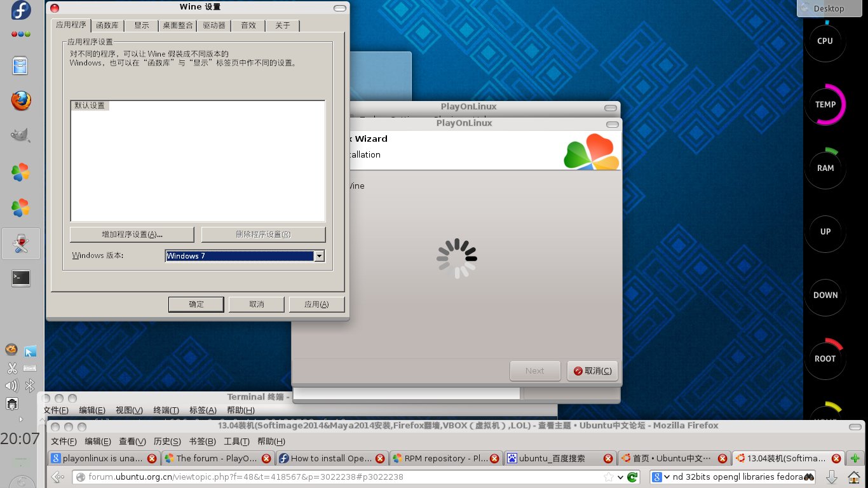Viewport: 868px width, 488px height.
Task: Select the 默认设置 entry in the list
Action: click(x=90, y=105)
